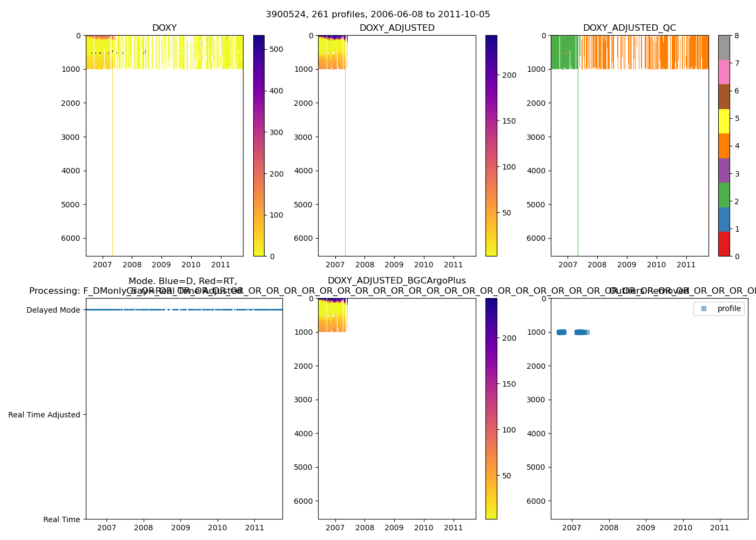Viewport: 756px width, 540px height.
Task: Click the blue square profile legend marker
Action: pyautogui.click(x=704, y=308)
